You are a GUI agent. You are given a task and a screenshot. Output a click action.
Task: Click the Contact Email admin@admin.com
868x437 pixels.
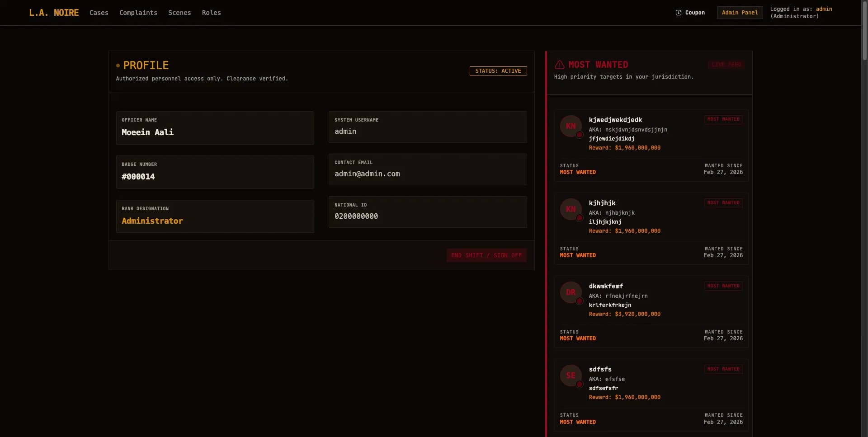pos(367,174)
